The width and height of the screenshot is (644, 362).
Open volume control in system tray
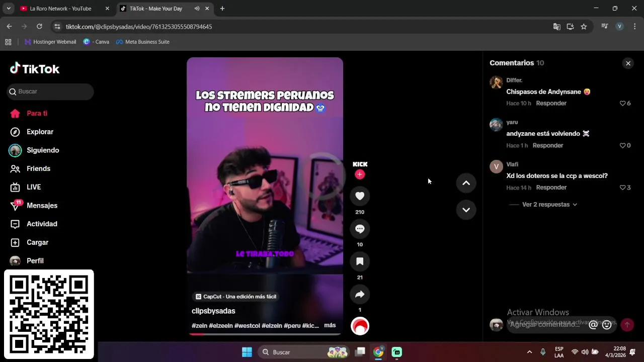(x=585, y=352)
